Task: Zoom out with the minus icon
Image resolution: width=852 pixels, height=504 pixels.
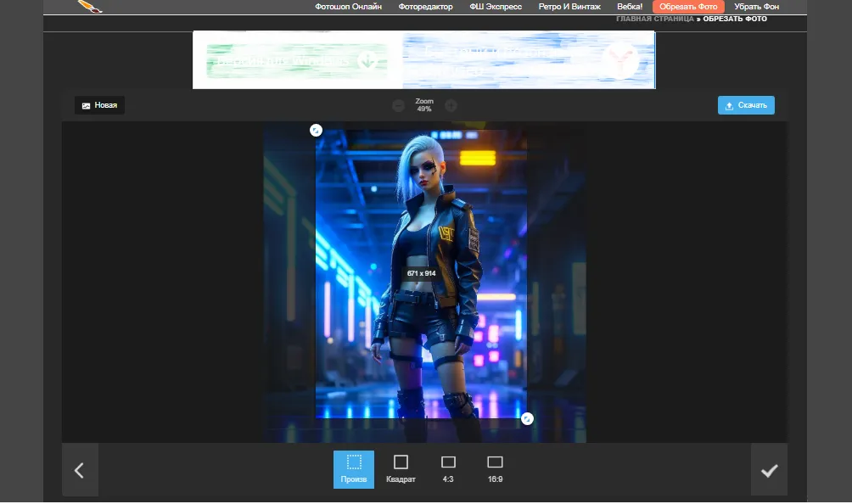Action: 398,105
